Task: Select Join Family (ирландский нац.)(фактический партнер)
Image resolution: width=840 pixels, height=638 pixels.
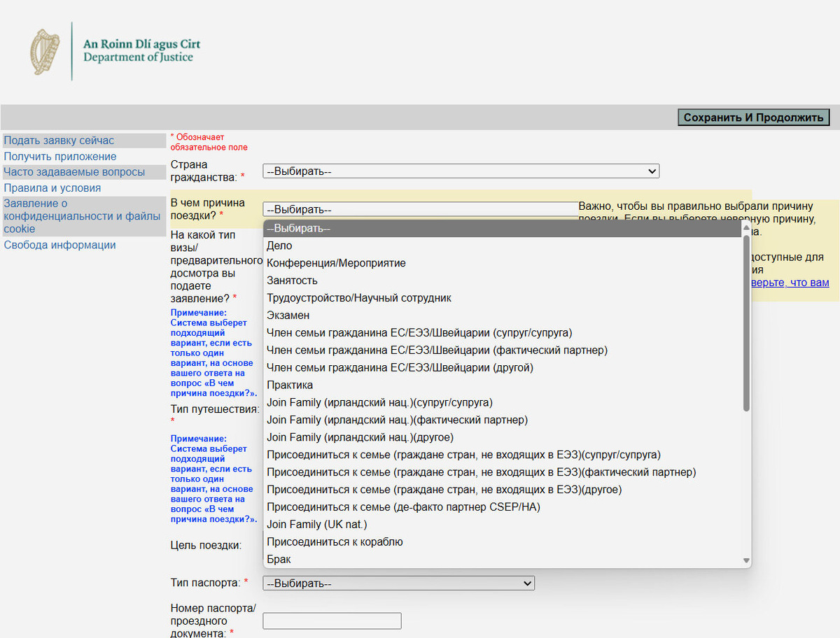Action: click(503, 420)
